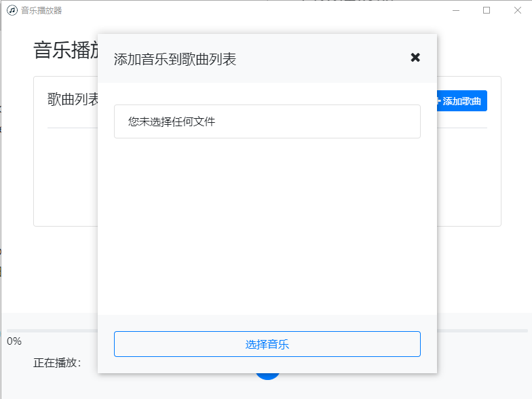Click the music player app icon in title bar
Image resolution: width=532 pixels, height=399 pixels.
pyautogui.click(x=12, y=10)
